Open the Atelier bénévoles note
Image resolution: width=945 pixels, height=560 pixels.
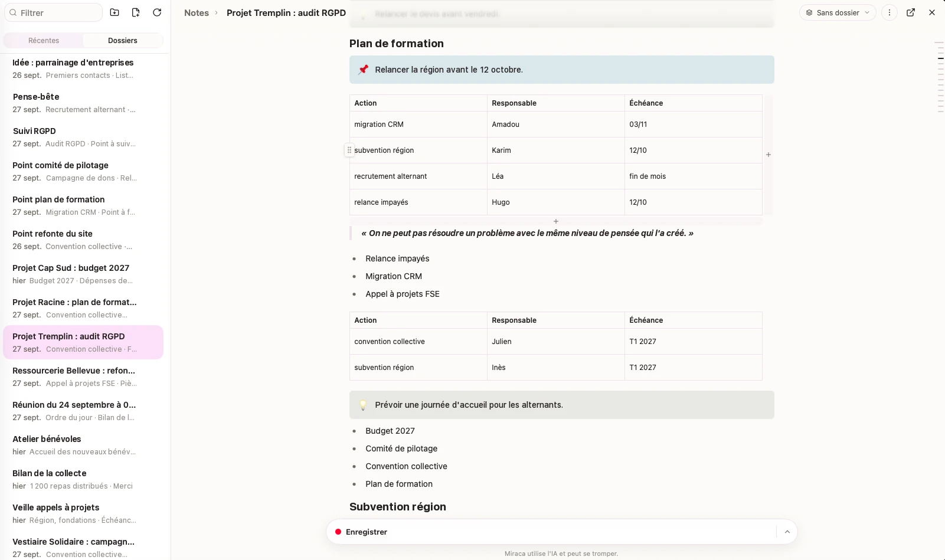[x=83, y=445]
